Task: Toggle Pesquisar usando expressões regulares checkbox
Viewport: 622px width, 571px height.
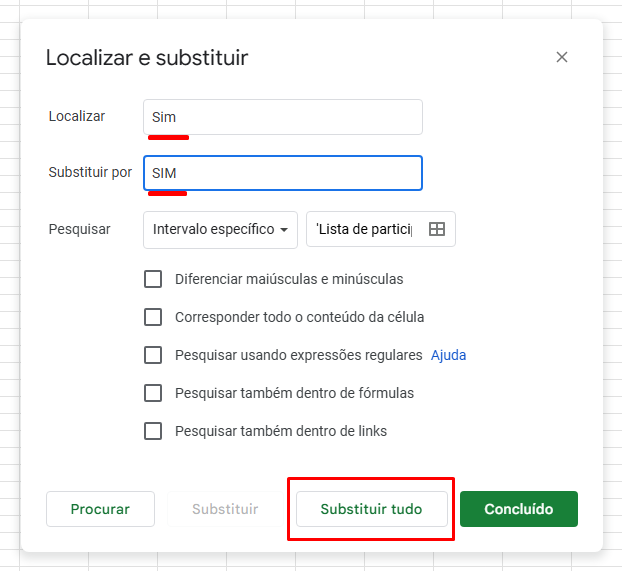Action: coord(153,355)
